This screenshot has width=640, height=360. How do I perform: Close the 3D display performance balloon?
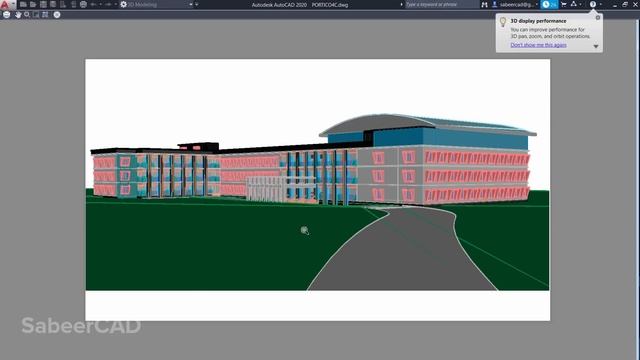(x=598, y=18)
